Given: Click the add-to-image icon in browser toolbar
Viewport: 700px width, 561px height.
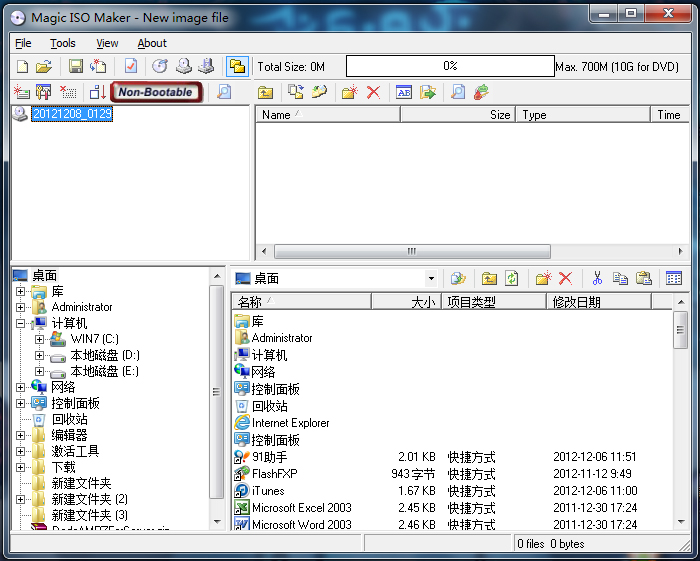Looking at the screenshot, I should point(458,278).
